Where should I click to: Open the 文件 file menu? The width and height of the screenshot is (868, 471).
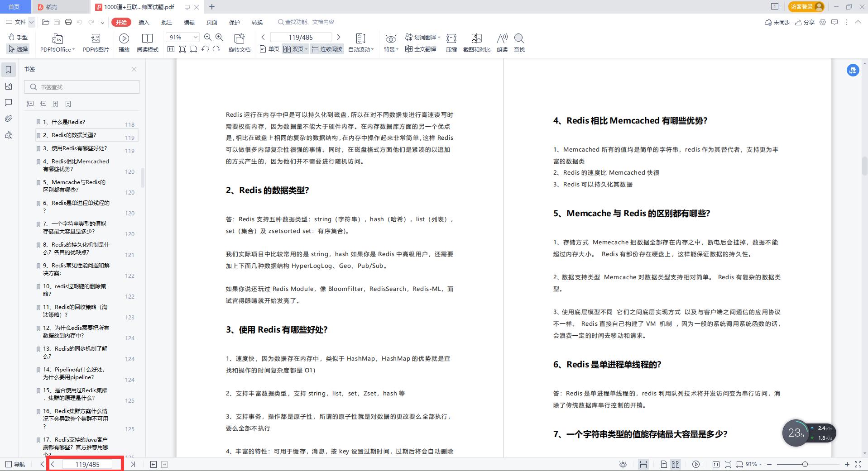[x=16, y=22]
